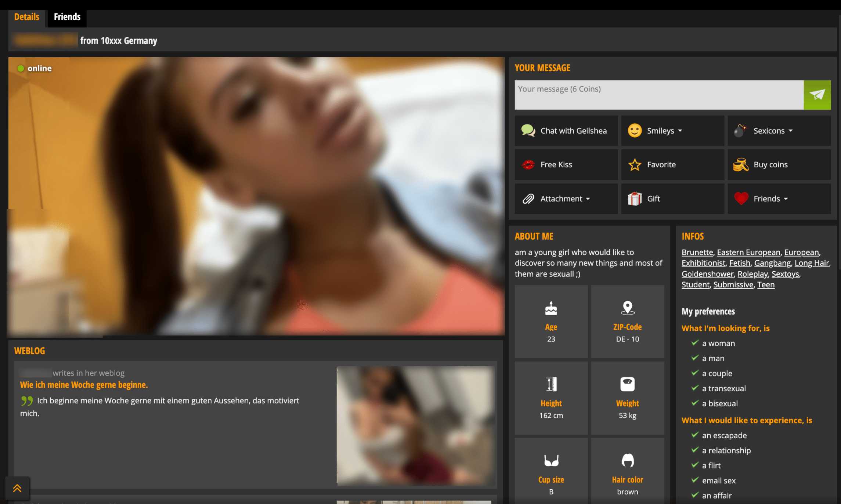Click the 'DE - 10' ZIP-Code value

[x=627, y=339]
